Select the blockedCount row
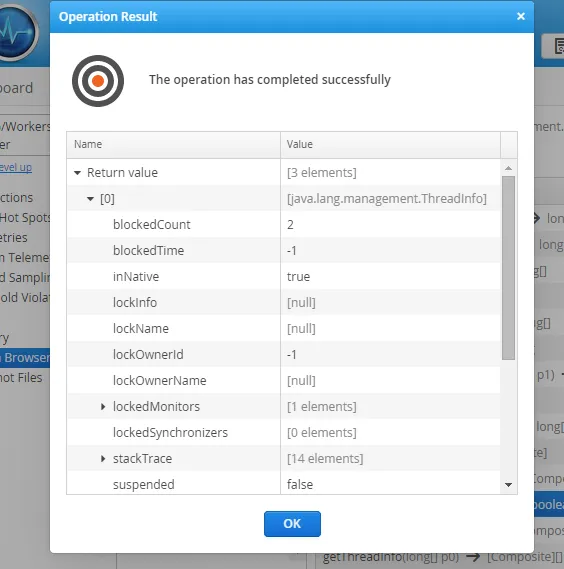The height and width of the screenshot is (569, 564). click(283, 225)
